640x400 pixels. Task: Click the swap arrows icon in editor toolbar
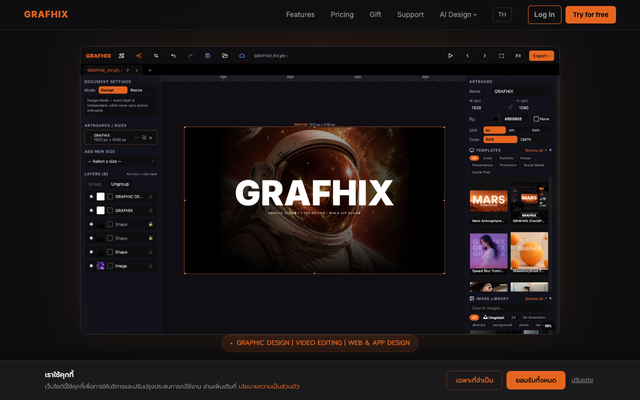pos(156,56)
